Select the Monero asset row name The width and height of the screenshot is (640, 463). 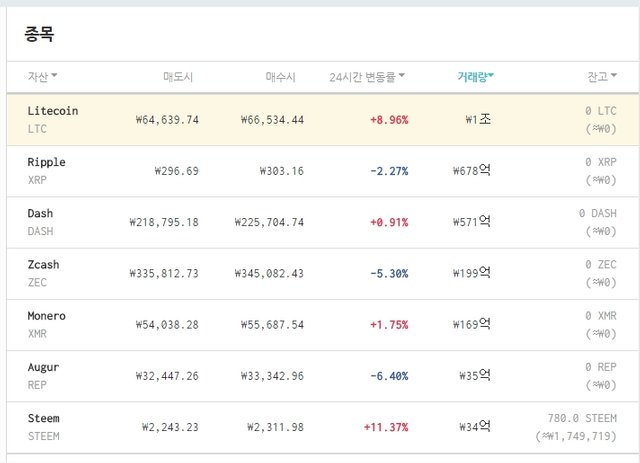coord(47,316)
